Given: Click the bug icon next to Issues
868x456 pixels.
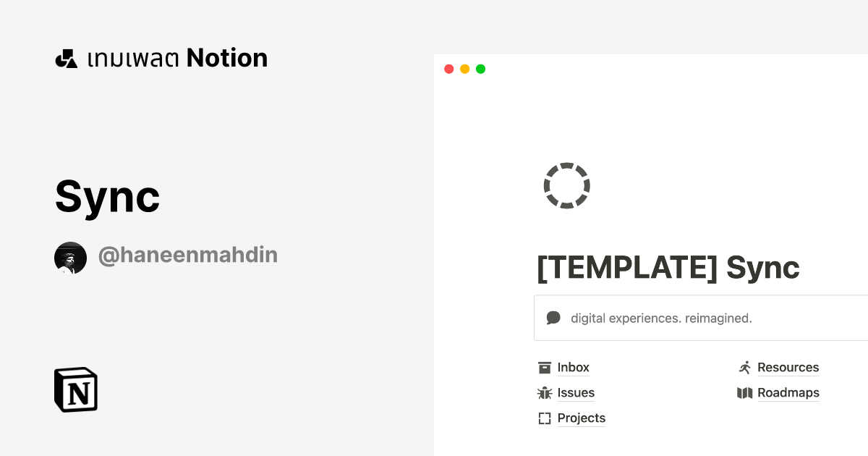Looking at the screenshot, I should (544, 392).
